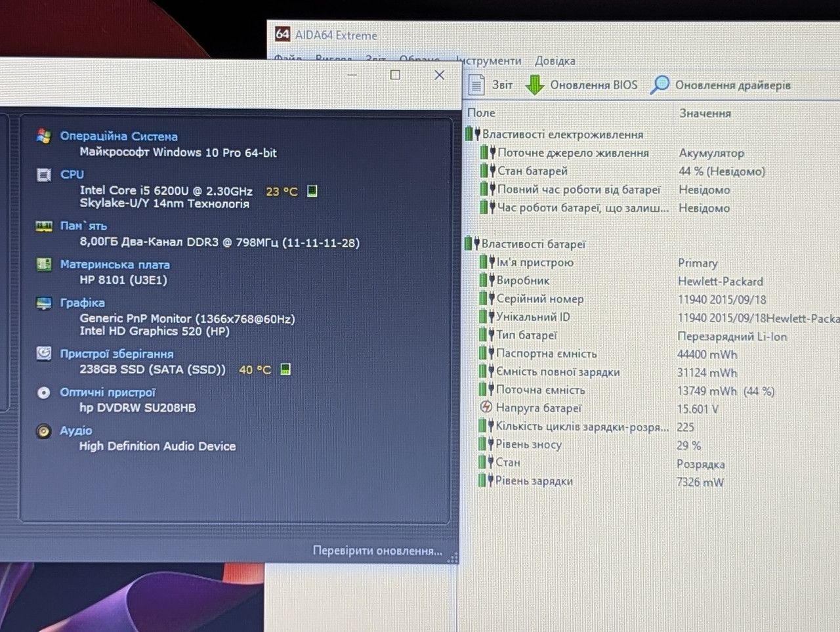Open the Оптичні пристрої section link

pos(108,392)
